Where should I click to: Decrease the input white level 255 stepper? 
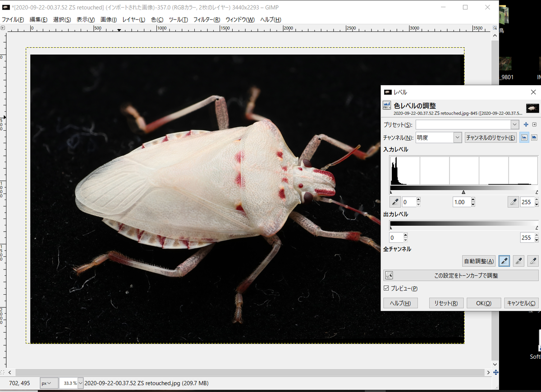pyautogui.click(x=536, y=205)
